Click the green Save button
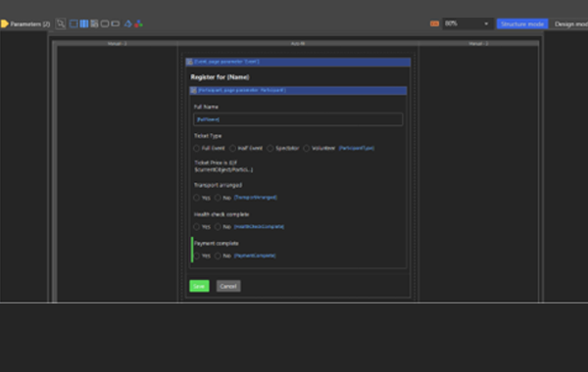Viewport: 588px width, 372px height. [199, 286]
